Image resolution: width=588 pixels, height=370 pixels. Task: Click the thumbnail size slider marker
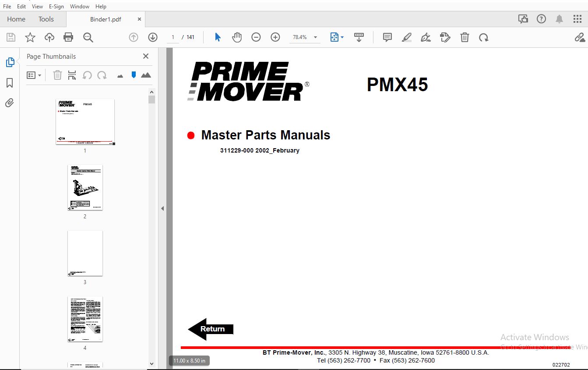(x=134, y=75)
